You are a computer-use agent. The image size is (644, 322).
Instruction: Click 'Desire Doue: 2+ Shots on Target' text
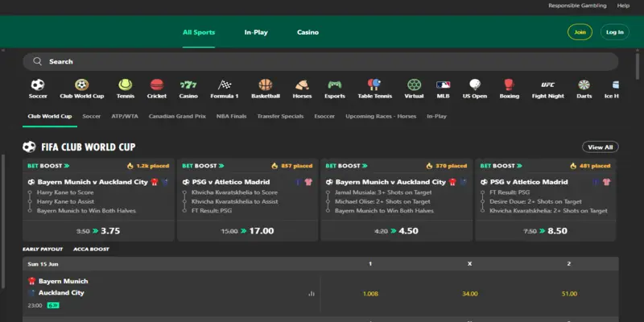(535, 202)
